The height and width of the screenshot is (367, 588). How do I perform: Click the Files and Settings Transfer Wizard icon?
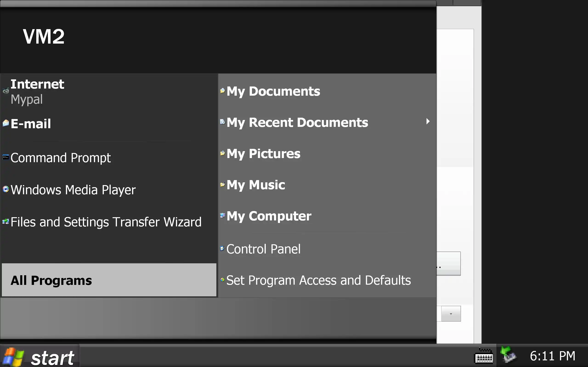6,221
